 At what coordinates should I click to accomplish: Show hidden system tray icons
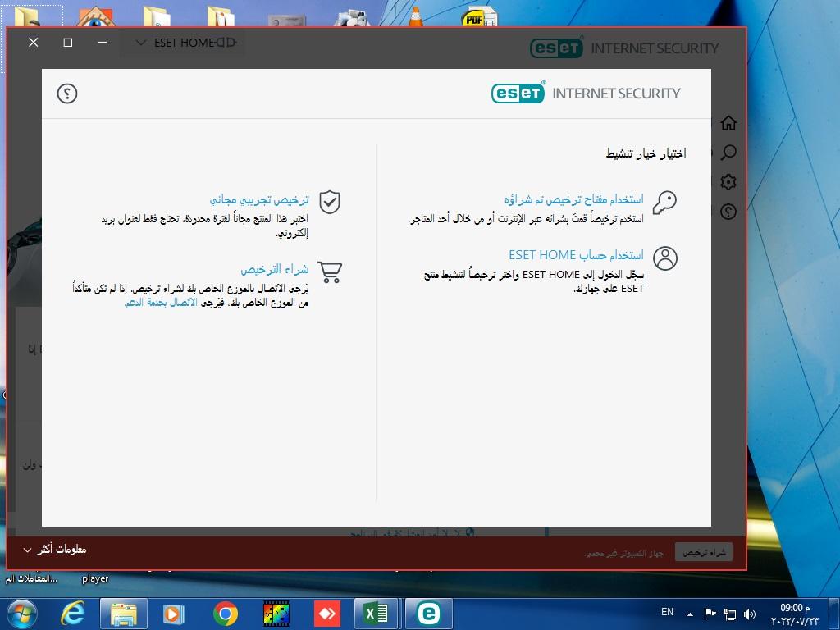tap(690, 614)
